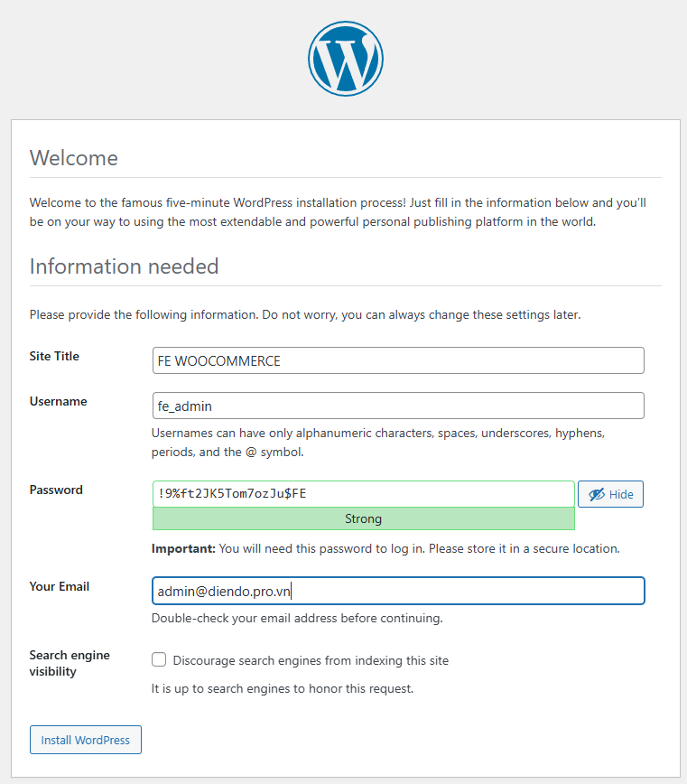The width and height of the screenshot is (687, 784).
Task: Enable Discourage search engines checkbox
Action: click(x=159, y=660)
